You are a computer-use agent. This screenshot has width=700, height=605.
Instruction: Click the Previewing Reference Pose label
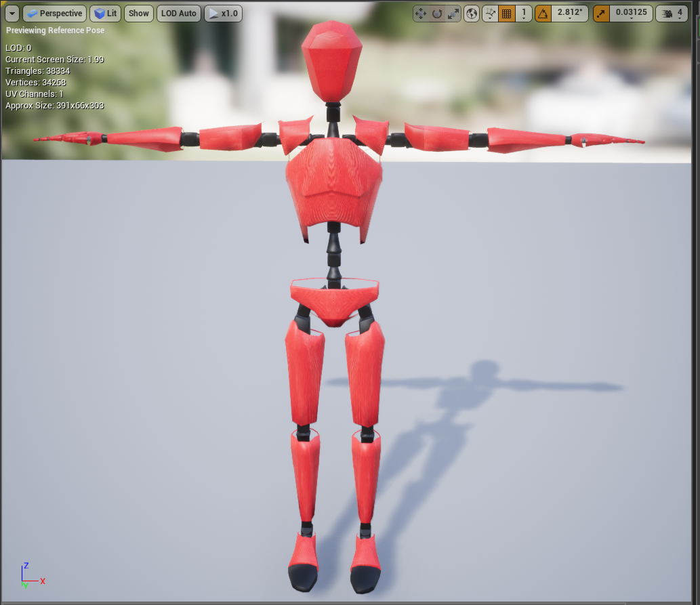tap(56, 30)
